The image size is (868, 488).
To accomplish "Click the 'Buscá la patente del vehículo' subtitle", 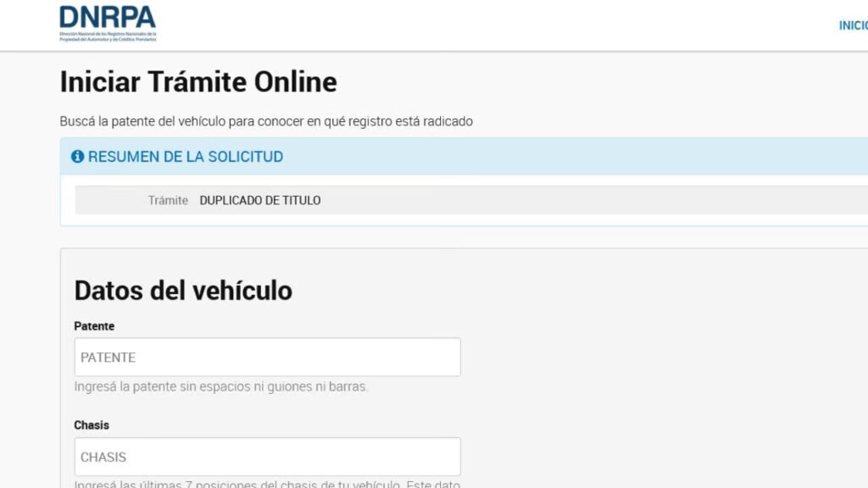I will tap(266, 121).
